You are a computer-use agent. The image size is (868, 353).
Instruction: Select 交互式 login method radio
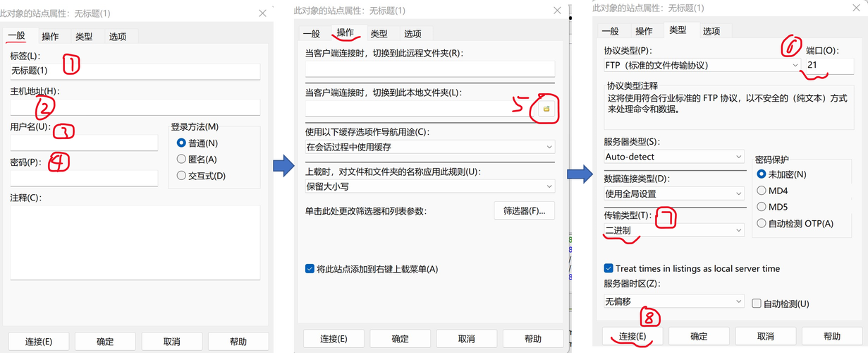182,175
